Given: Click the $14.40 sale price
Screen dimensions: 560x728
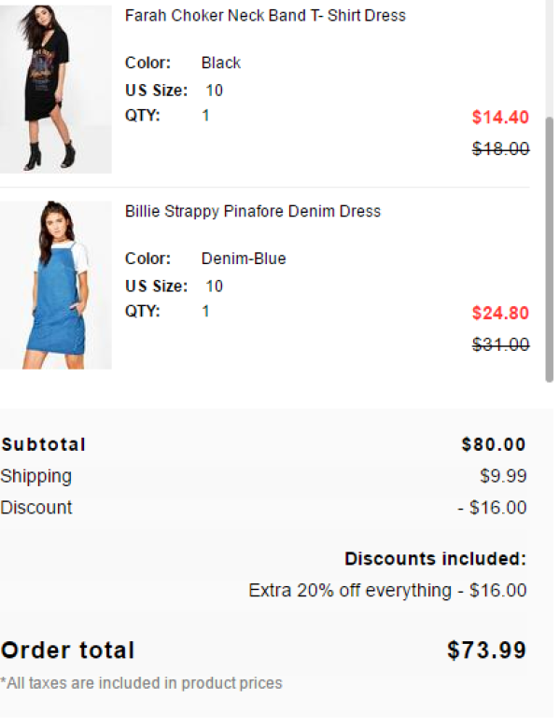Looking at the screenshot, I should tap(500, 117).
